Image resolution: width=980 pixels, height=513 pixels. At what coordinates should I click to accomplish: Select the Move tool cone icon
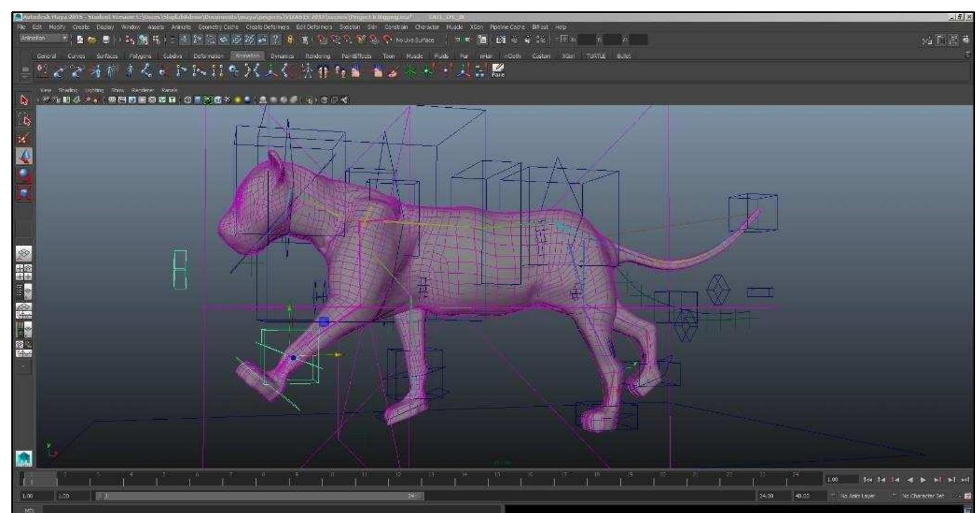[24, 157]
